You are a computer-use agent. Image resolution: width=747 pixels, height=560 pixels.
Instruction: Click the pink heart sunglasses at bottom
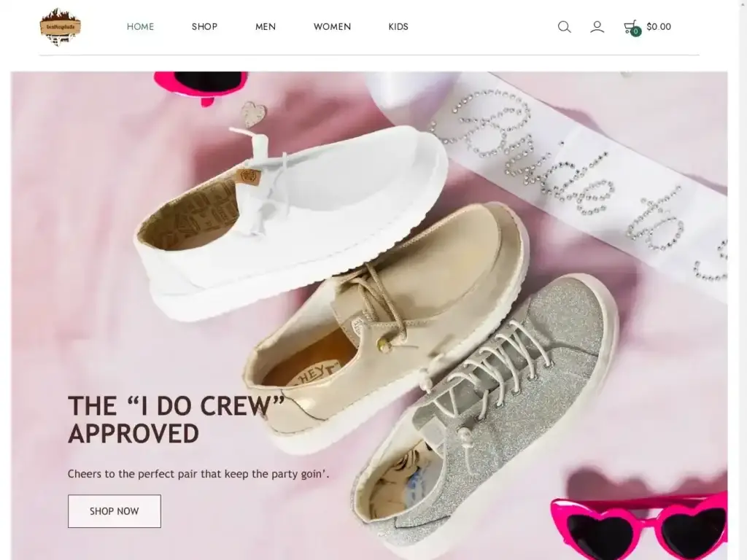(x=642, y=525)
